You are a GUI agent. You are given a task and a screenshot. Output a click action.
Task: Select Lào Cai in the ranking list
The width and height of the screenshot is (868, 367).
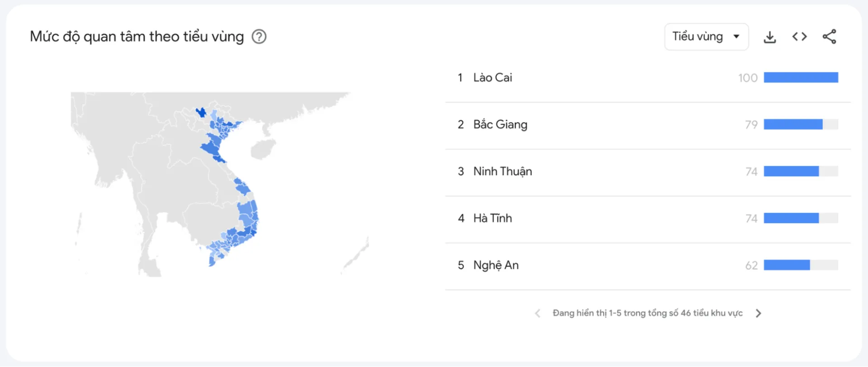(x=493, y=77)
